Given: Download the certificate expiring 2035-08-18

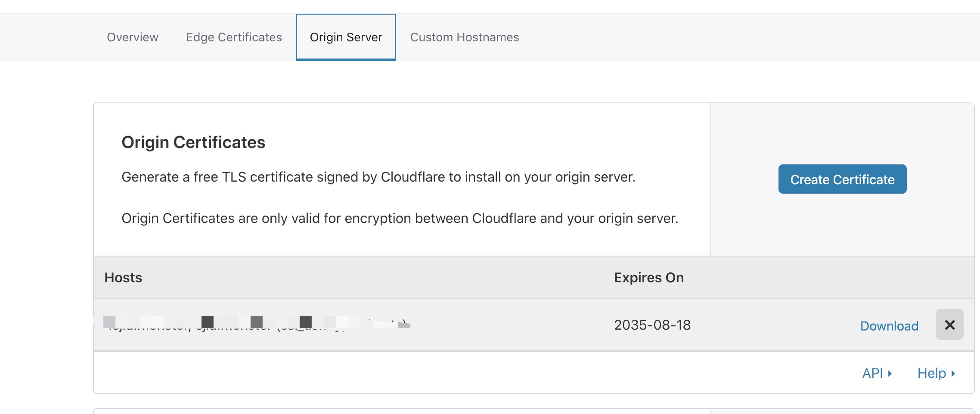Looking at the screenshot, I should coord(889,326).
